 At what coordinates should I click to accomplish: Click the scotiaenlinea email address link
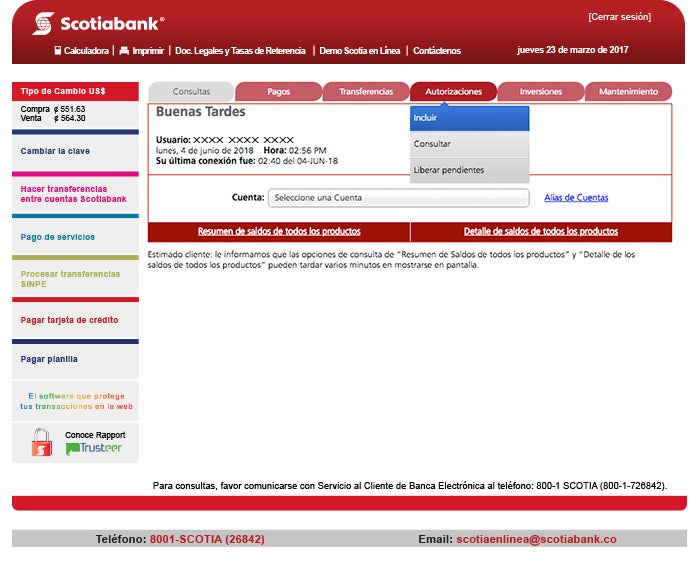click(x=536, y=539)
